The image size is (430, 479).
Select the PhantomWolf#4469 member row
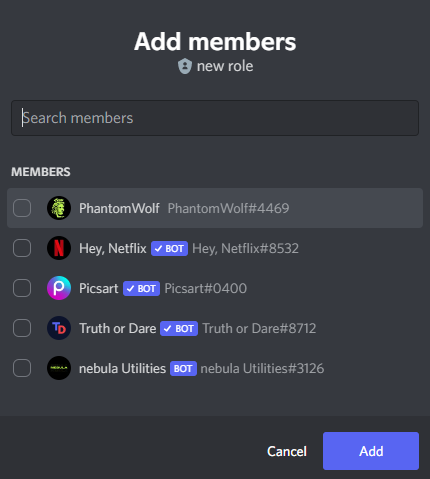click(x=215, y=208)
